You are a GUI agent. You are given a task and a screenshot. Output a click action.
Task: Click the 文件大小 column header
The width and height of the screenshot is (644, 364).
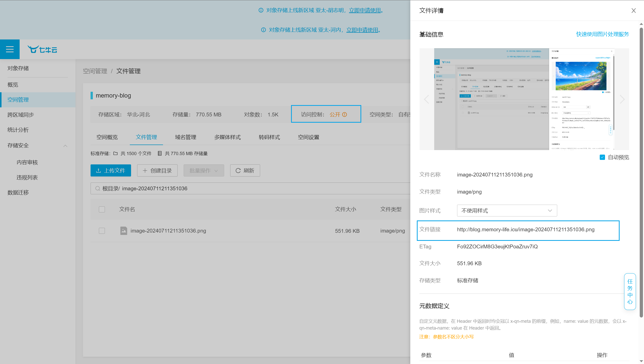click(x=346, y=209)
